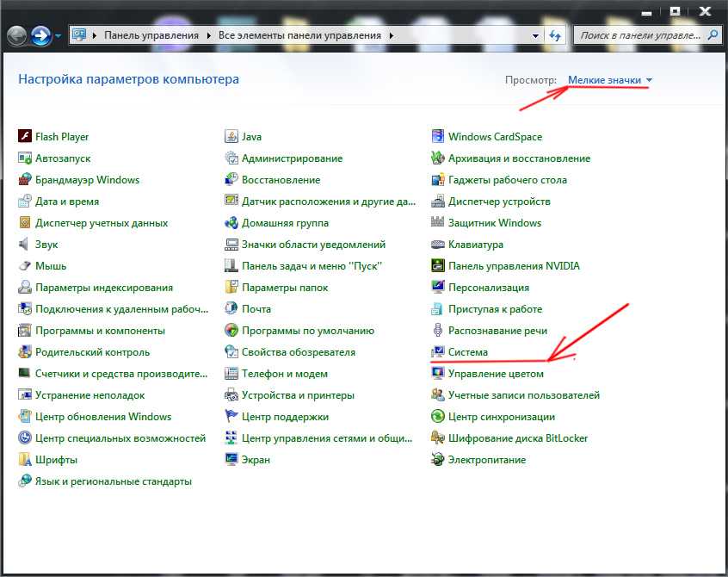
Task: Click the Автозапуск icon
Action: tap(25, 158)
